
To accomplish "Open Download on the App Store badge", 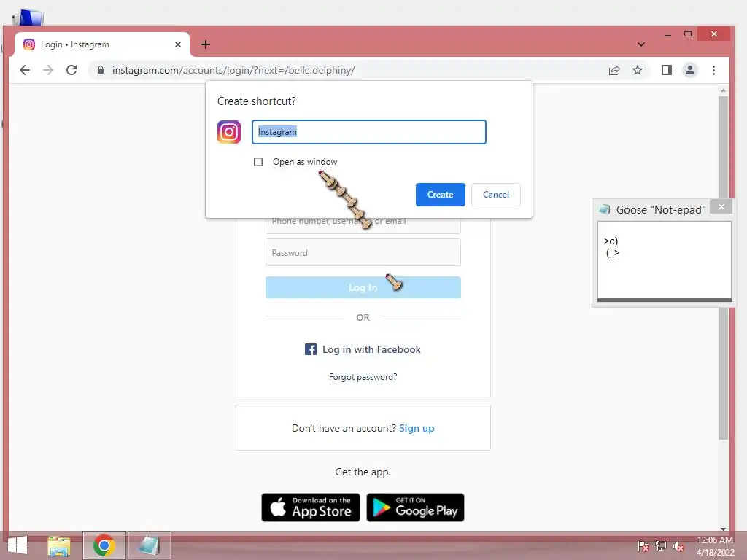I will pyautogui.click(x=311, y=507).
